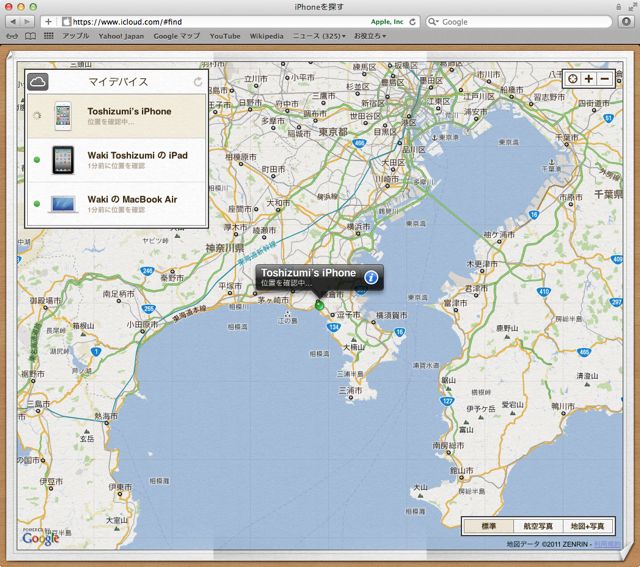The height and width of the screenshot is (567, 640).
Task: Select Toshizumi's iPhone in device list
Action: (x=116, y=116)
